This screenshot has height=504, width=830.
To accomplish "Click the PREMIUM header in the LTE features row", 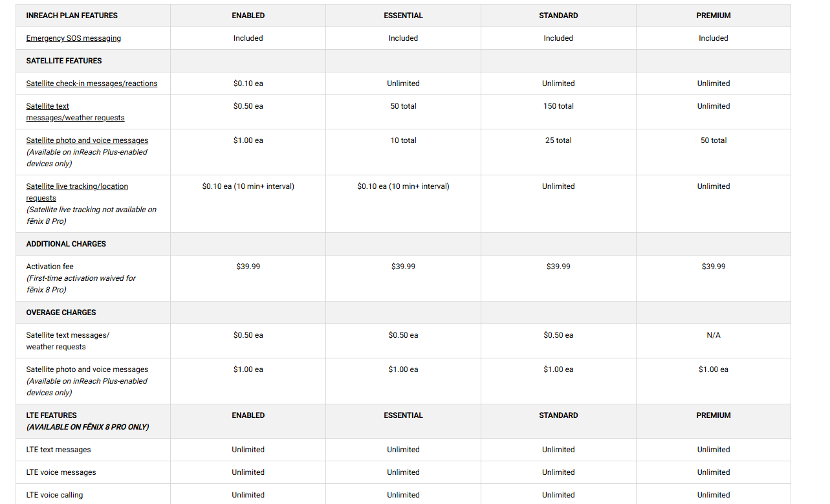I will tap(713, 415).
